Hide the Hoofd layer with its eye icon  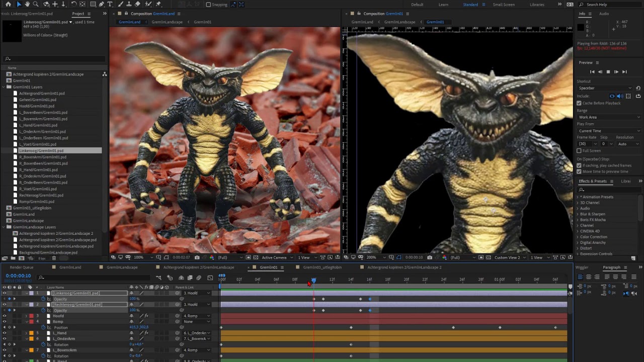coord(5,316)
